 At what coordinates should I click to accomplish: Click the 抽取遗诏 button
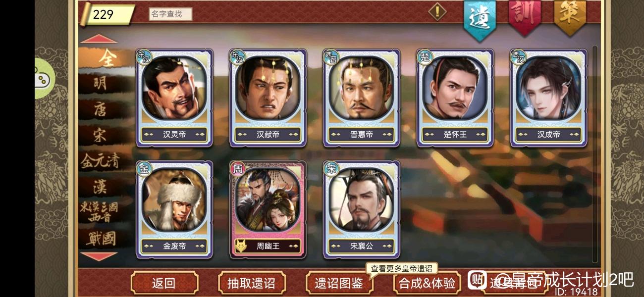pos(252,283)
